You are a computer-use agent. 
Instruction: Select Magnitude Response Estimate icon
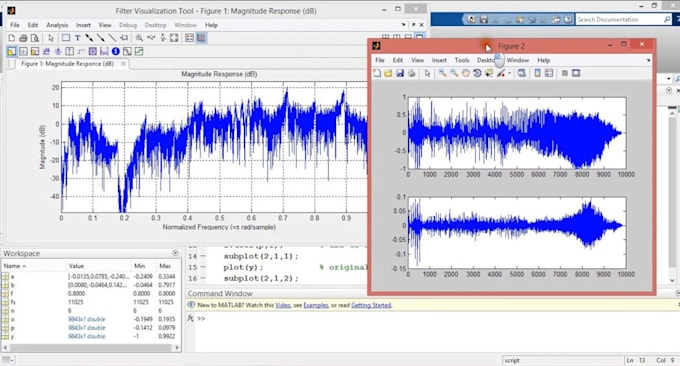tap(127, 52)
